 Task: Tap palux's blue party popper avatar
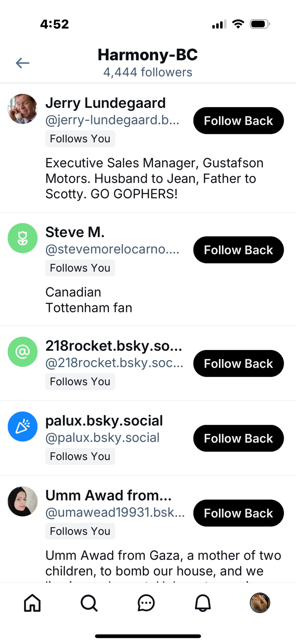point(23,426)
